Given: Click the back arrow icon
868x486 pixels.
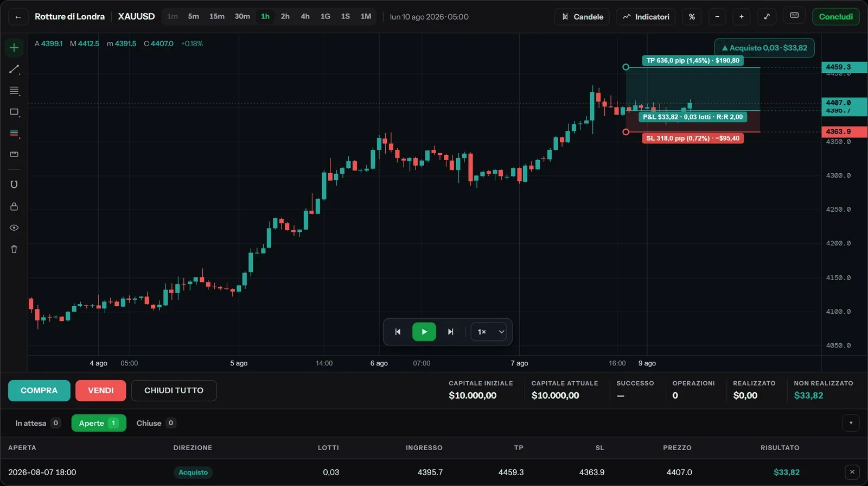Looking at the screenshot, I should (x=18, y=17).
